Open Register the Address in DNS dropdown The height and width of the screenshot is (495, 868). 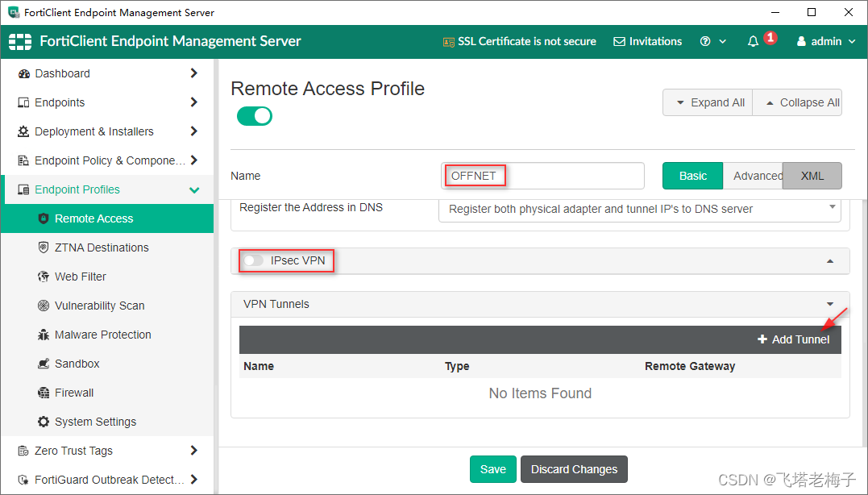[639, 210]
